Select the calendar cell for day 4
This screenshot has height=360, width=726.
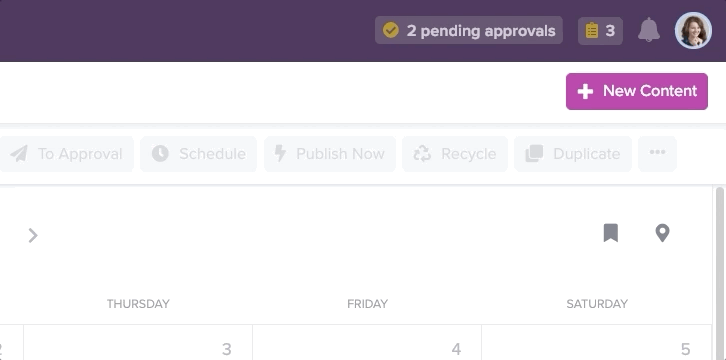[x=367, y=342]
